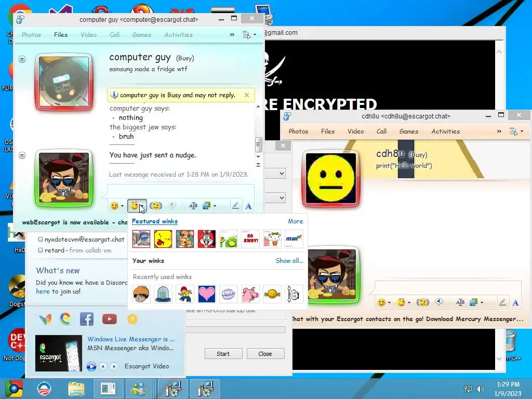Send the msn butterfly featured wink
The image size is (532, 399).
[x=294, y=239]
